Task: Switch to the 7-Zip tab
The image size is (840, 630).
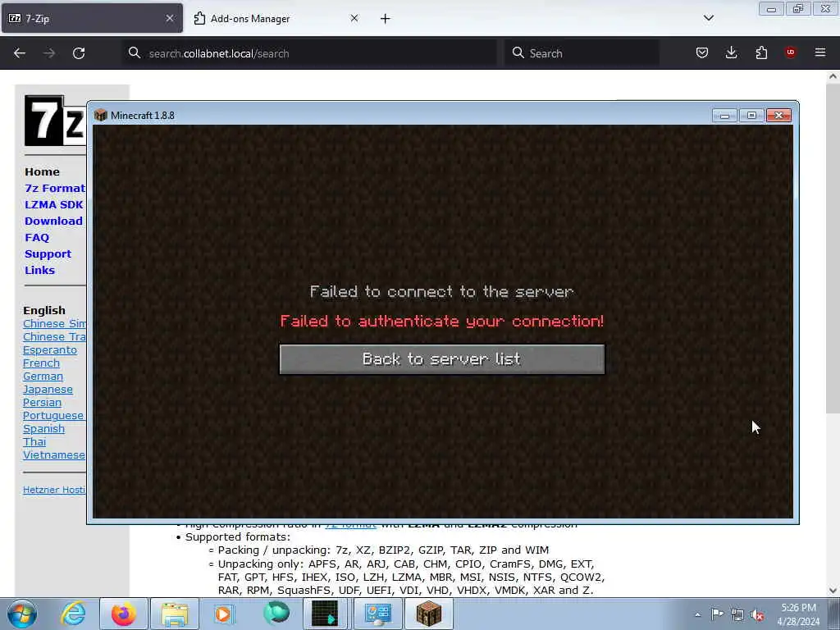Action: click(x=92, y=18)
